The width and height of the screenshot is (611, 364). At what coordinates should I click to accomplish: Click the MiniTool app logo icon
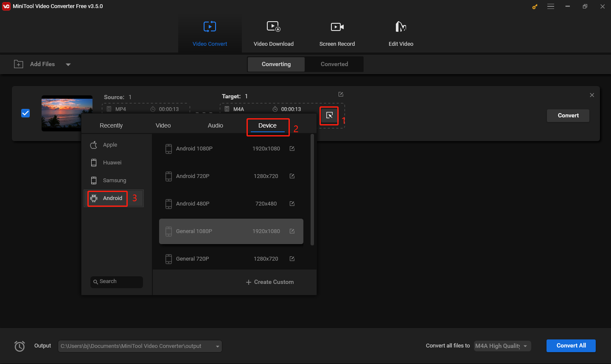pos(6,6)
